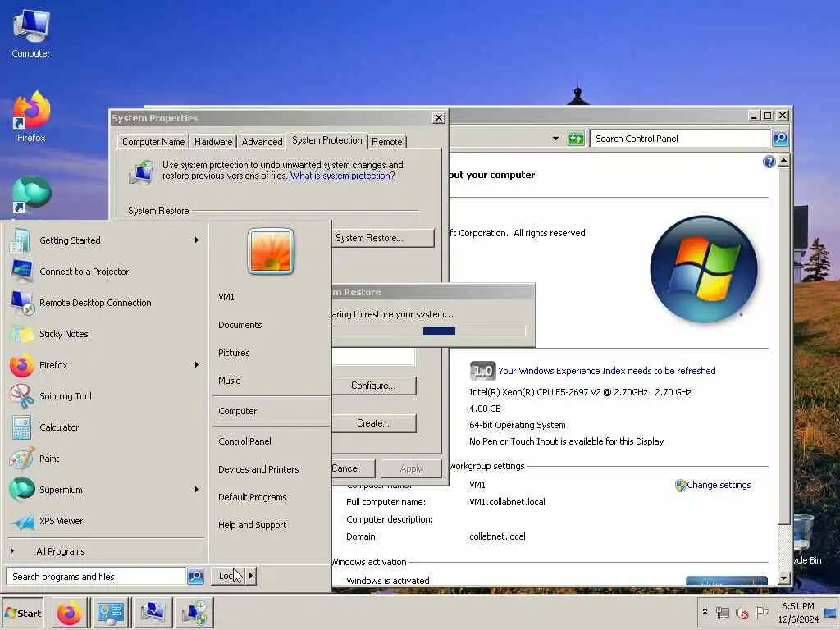Click the Configure... button
Image resolution: width=840 pixels, height=630 pixels.
(x=374, y=386)
